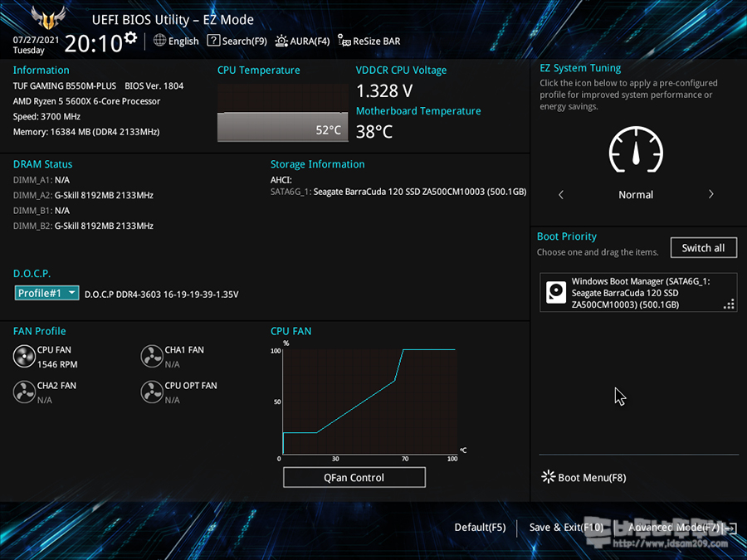Toggle ReSize BAR option

click(x=369, y=41)
